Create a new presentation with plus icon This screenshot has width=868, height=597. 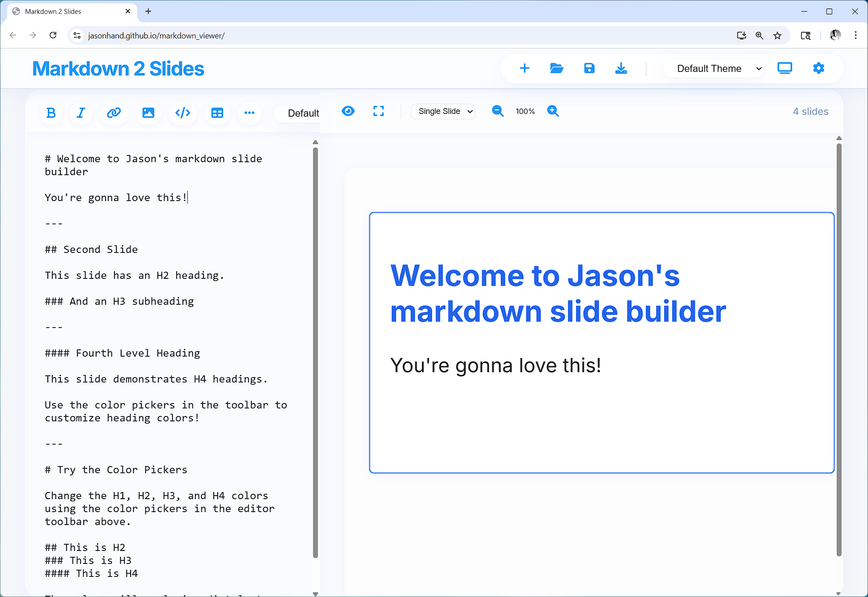tap(525, 68)
